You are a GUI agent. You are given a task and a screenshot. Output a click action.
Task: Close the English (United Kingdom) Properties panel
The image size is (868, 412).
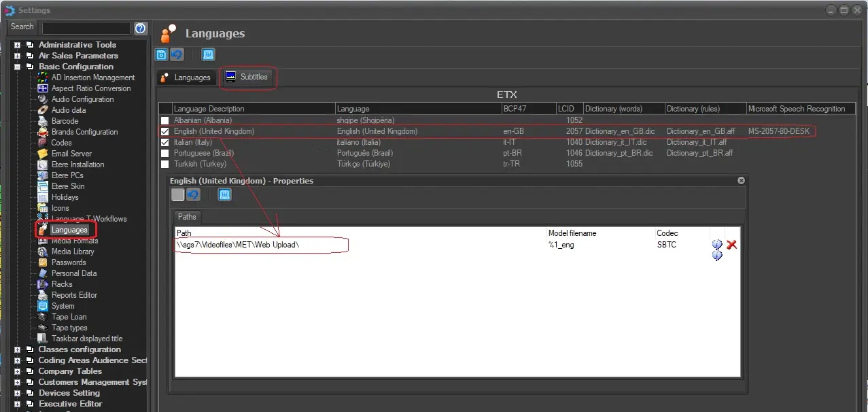tap(741, 181)
